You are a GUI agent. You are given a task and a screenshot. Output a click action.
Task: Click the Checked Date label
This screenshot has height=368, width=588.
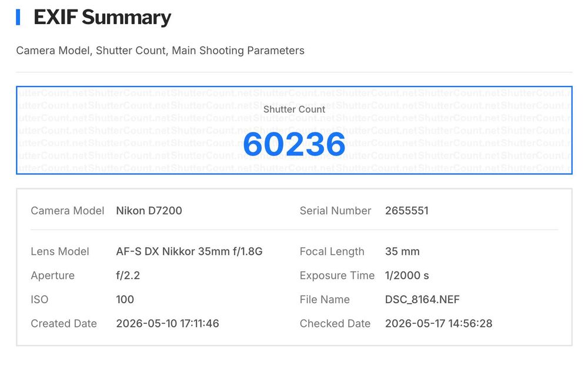(x=335, y=323)
